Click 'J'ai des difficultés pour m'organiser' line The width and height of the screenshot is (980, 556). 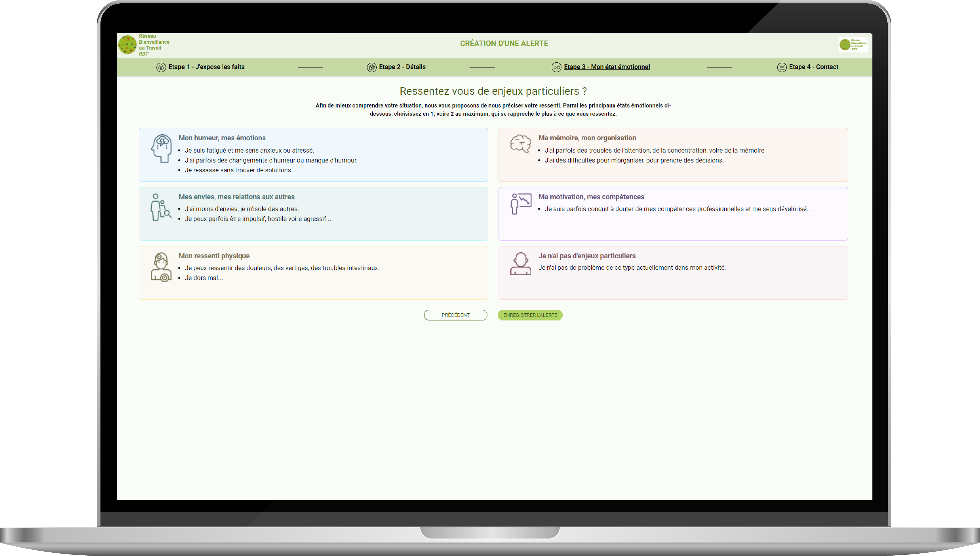click(x=634, y=160)
